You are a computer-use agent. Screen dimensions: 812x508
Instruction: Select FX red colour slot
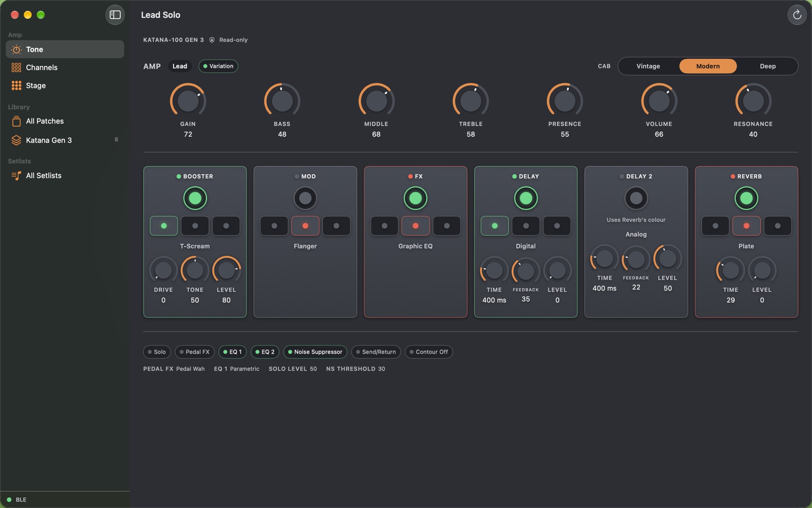[416, 226]
